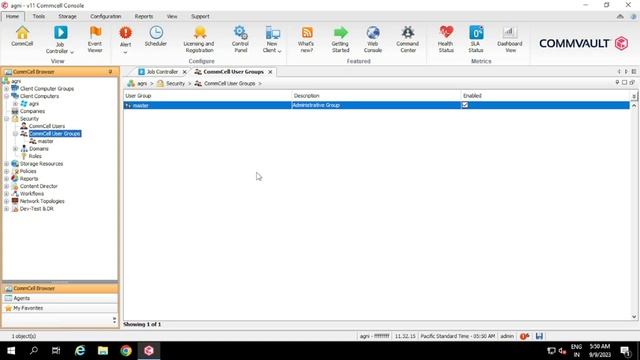This screenshot has height=360, width=640.
Task: Click the alert icon in status bar
Action: click(x=524, y=336)
